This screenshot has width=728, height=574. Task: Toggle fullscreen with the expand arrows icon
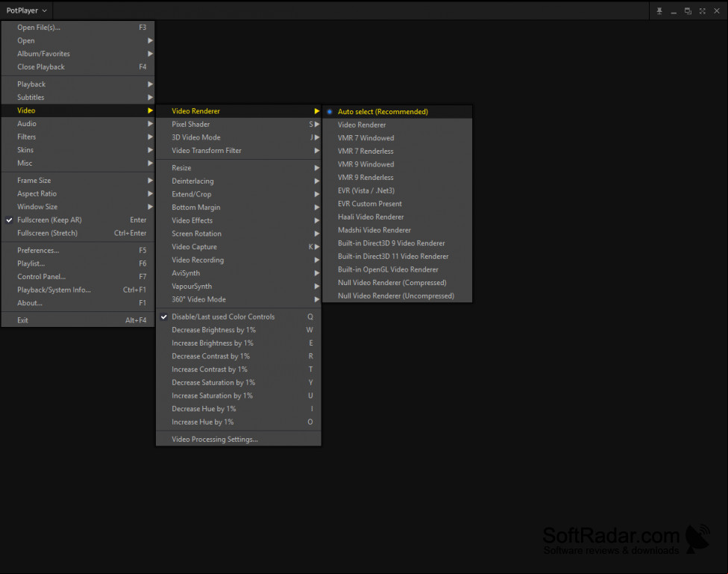point(702,11)
